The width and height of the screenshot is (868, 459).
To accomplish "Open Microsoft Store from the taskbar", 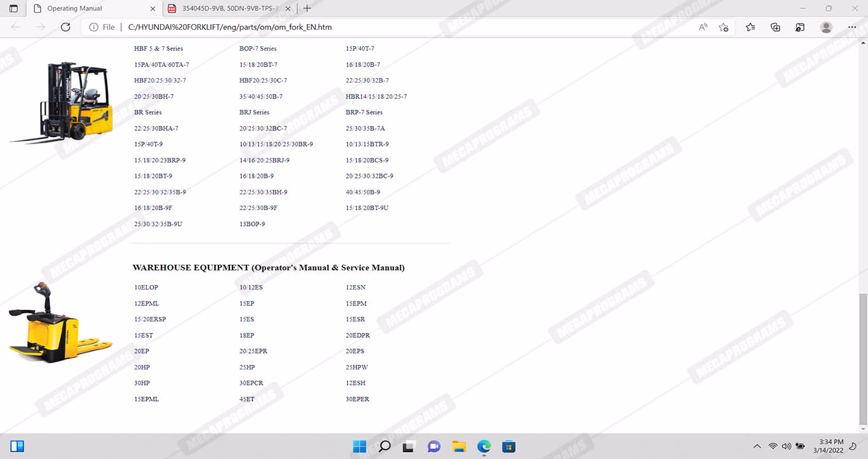I will pyautogui.click(x=508, y=446).
